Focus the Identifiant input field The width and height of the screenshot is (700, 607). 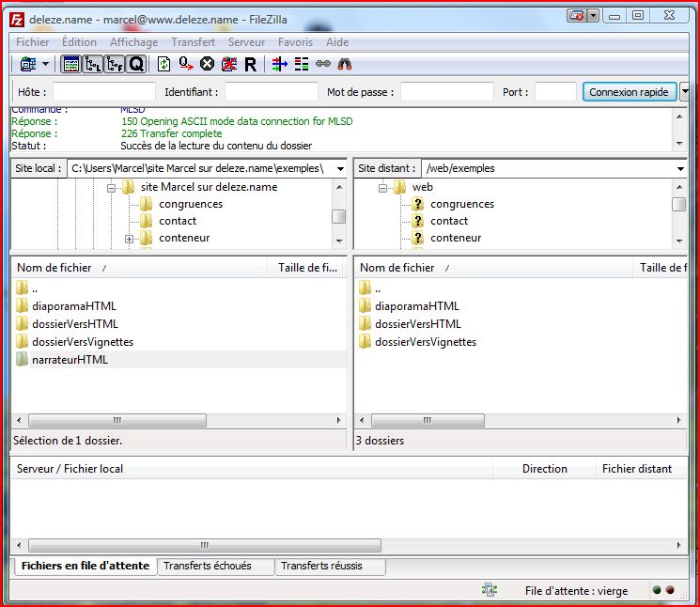pos(271,92)
